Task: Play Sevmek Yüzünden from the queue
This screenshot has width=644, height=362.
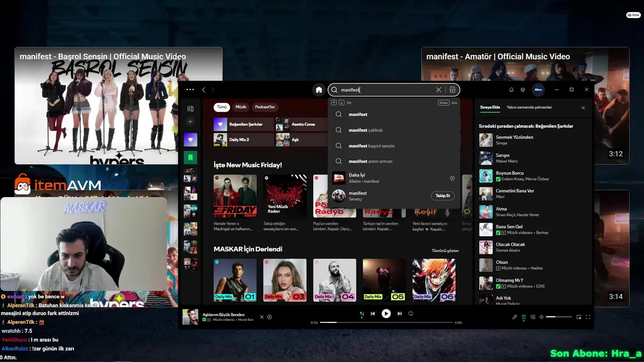Action: click(533, 140)
